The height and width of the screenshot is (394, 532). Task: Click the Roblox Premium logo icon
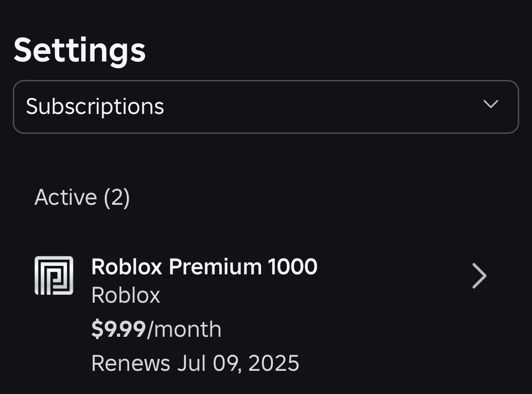coord(54,275)
